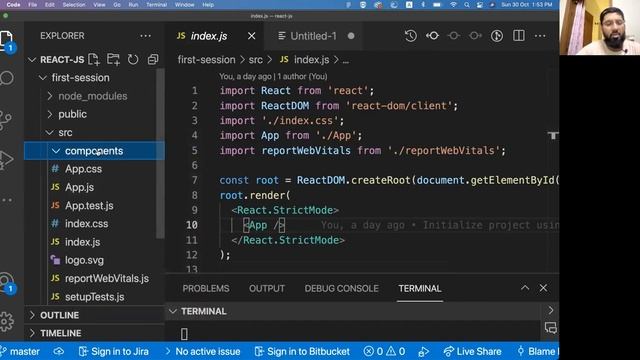The width and height of the screenshot is (640, 360).
Task: Click the first-session breadcrumb segment
Action: tap(207, 60)
